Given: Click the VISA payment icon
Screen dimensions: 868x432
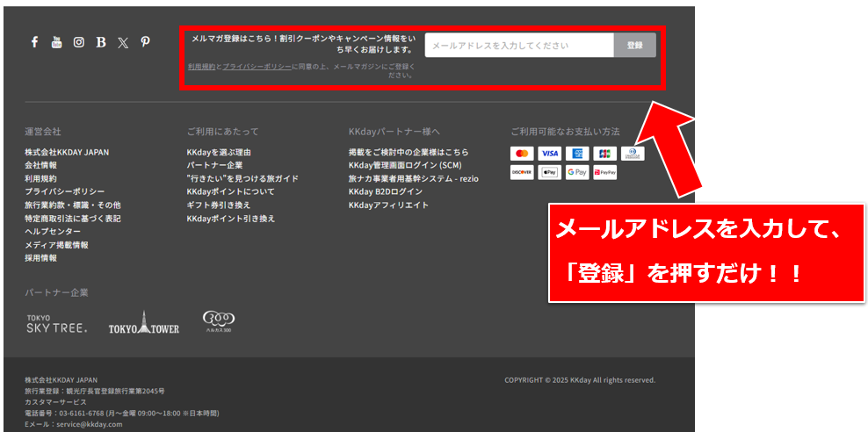Looking at the screenshot, I should [x=550, y=153].
